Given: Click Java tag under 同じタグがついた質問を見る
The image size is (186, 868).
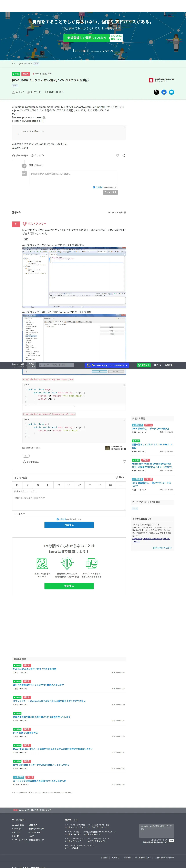Looking at the screenshot, I should click(x=135, y=508).
